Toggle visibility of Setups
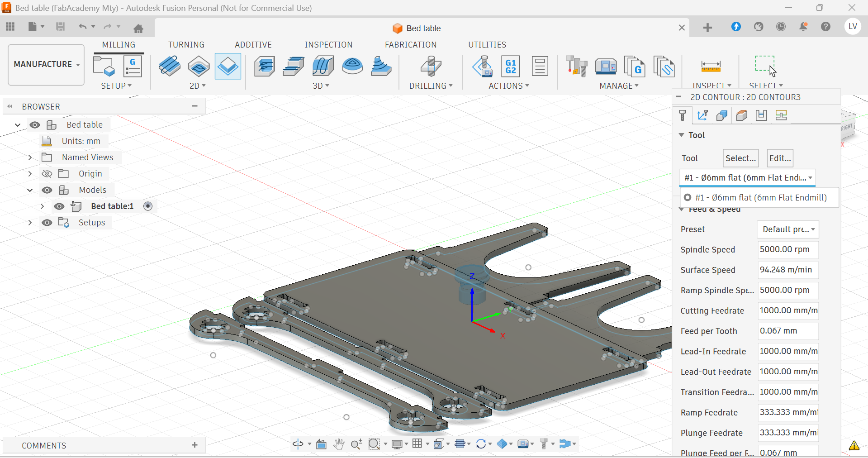 pos(47,223)
